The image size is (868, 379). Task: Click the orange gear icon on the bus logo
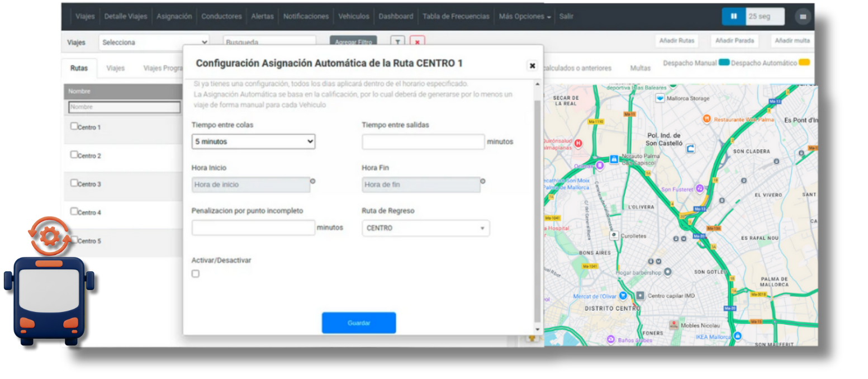49,235
